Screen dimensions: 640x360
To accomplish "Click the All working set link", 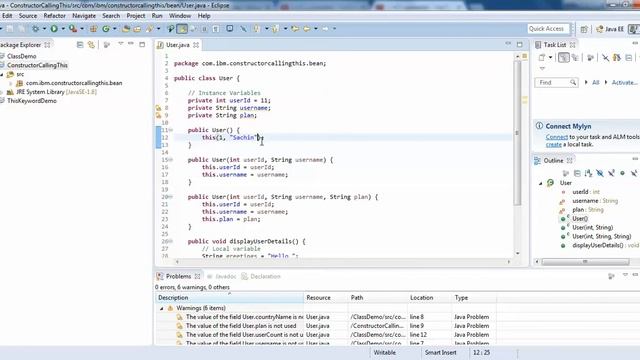I will (x=596, y=82).
